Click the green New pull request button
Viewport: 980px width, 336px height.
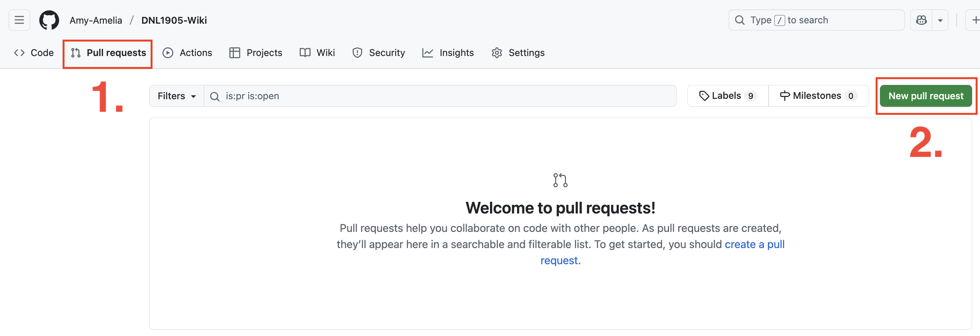[925, 96]
